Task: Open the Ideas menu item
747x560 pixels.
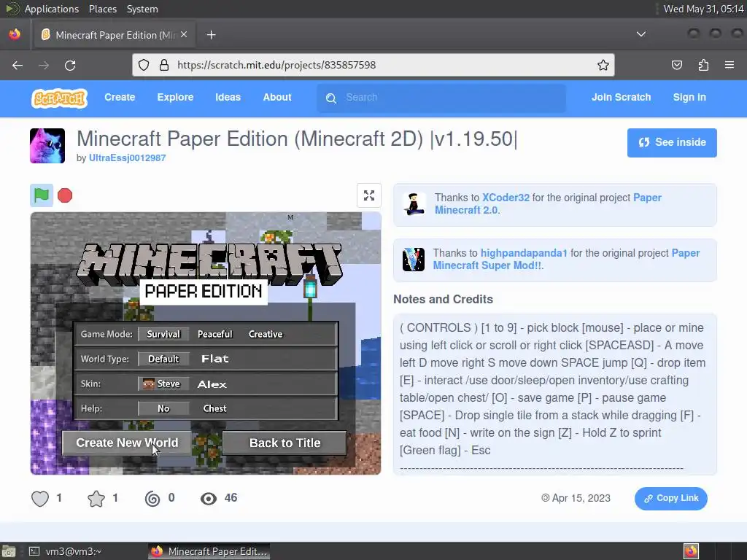Action: tap(228, 97)
